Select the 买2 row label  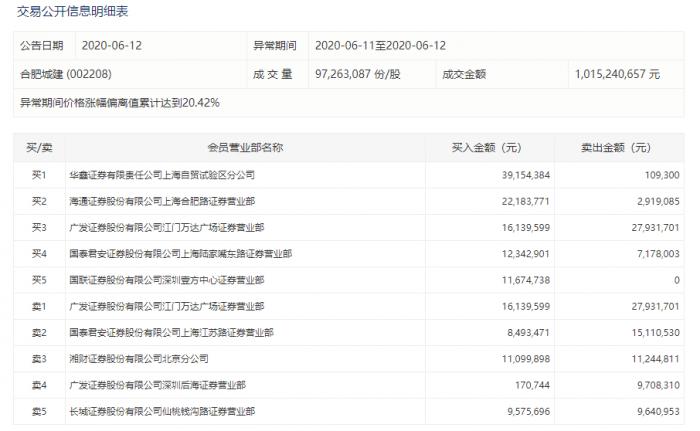tap(39, 201)
